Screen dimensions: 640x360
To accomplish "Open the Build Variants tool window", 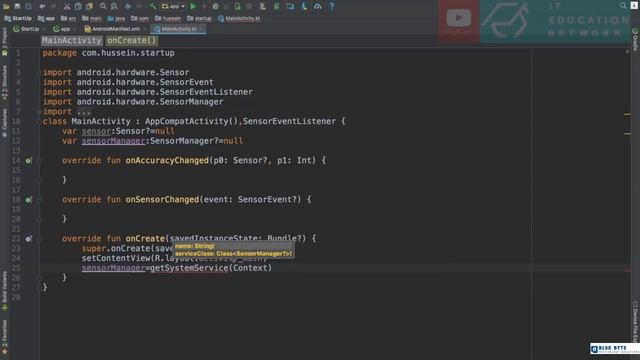I will pyautogui.click(x=4, y=290).
